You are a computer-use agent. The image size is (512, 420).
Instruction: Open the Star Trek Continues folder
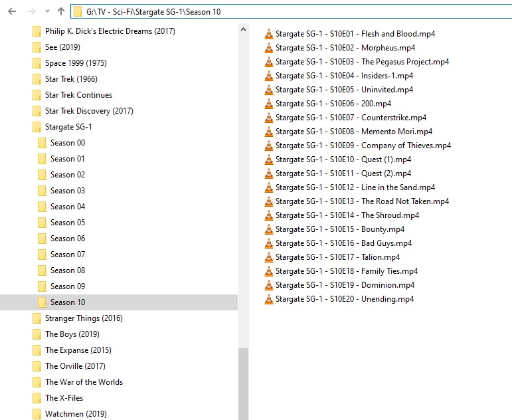point(72,95)
